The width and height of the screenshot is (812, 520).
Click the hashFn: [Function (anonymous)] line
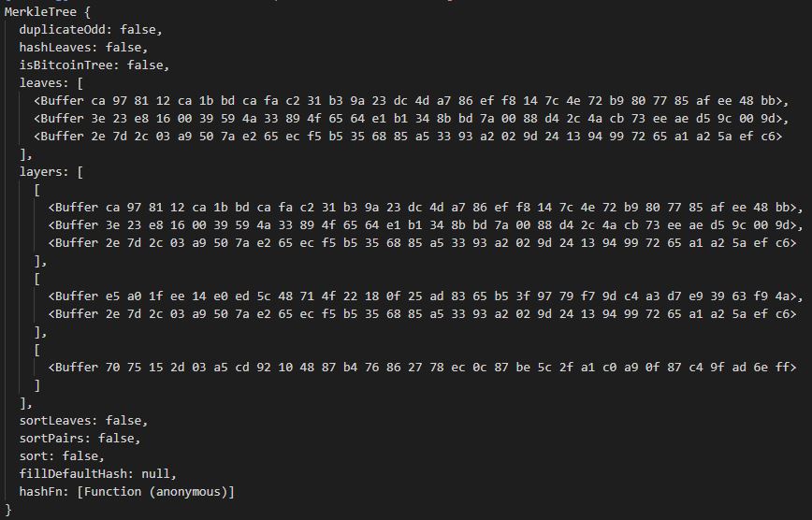pyautogui.click(x=126, y=492)
